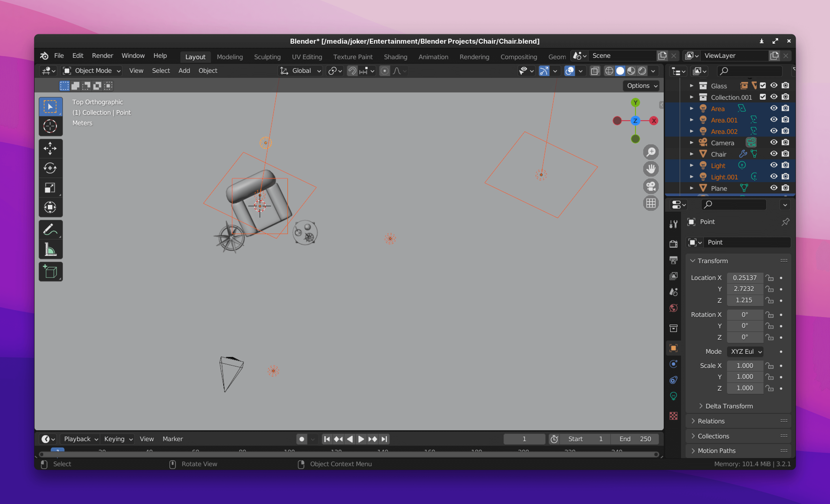Viewport: 830px width, 504px height.
Task: Activate the Annotate pencil tool
Action: coord(50,230)
